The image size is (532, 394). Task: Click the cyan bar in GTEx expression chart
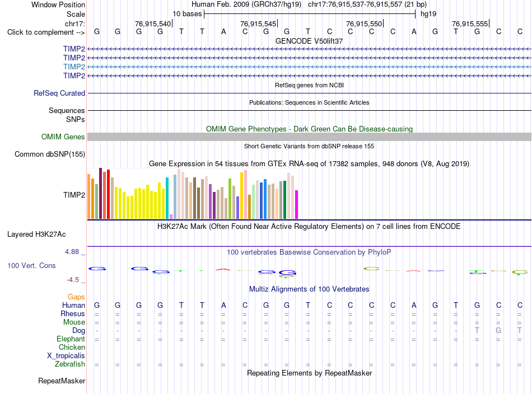point(167,198)
